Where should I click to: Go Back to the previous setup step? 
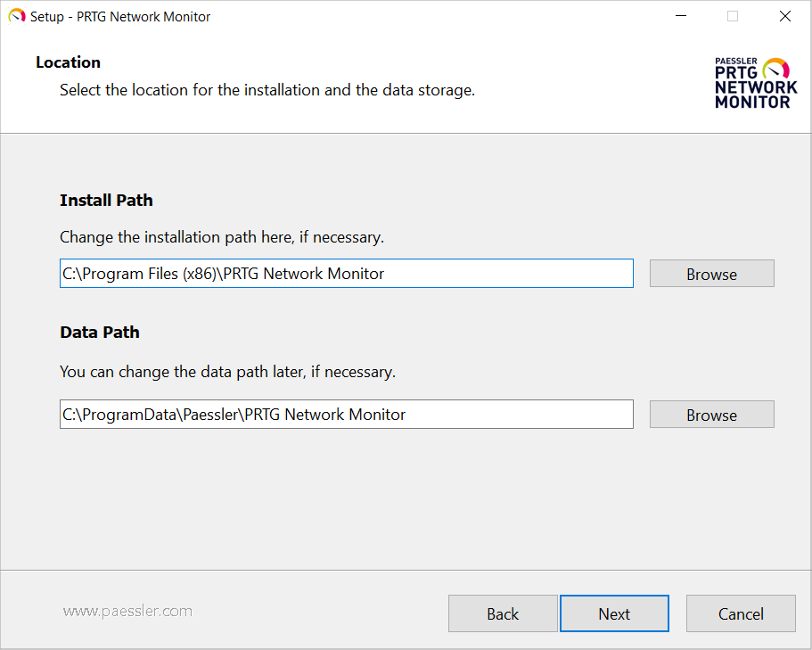coord(503,613)
